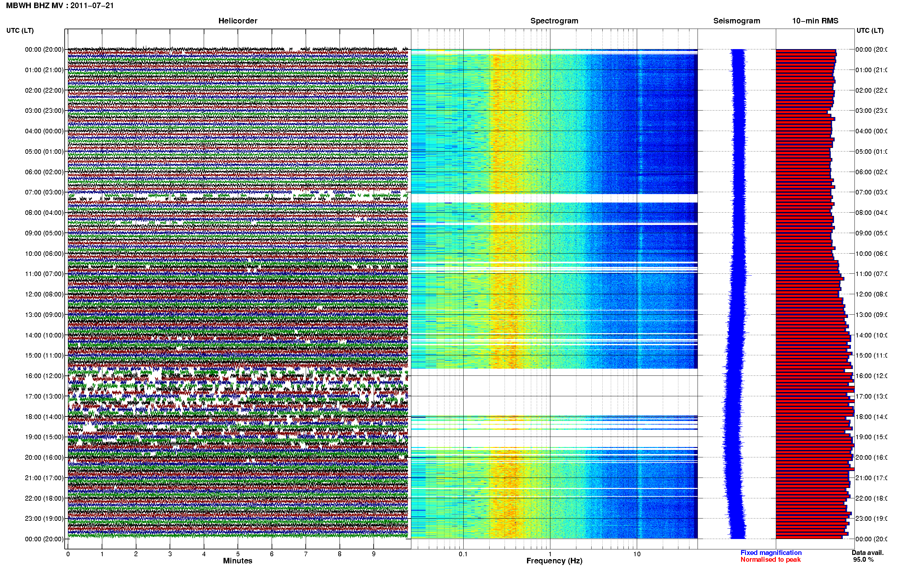This screenshot has height=578, width=924.
Task: Click the '15:00 (11:00)' time label
Action: pyautogui.click(x=44, y=356)
